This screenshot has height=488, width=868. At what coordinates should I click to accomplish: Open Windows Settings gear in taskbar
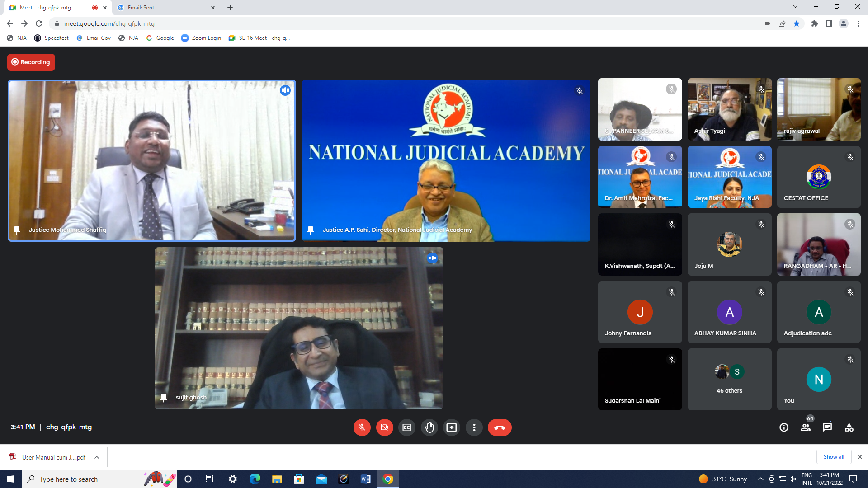click(232, 479)
